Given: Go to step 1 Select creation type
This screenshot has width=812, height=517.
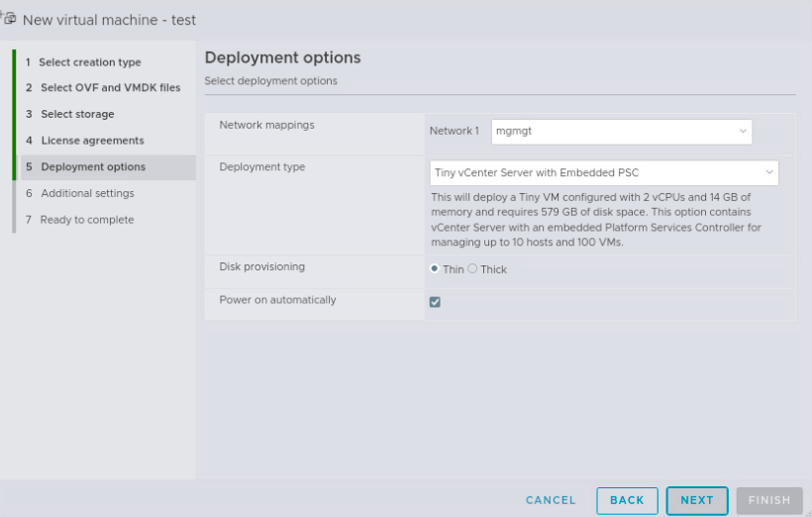Looking at the screenshot, I should coord(83,62).
